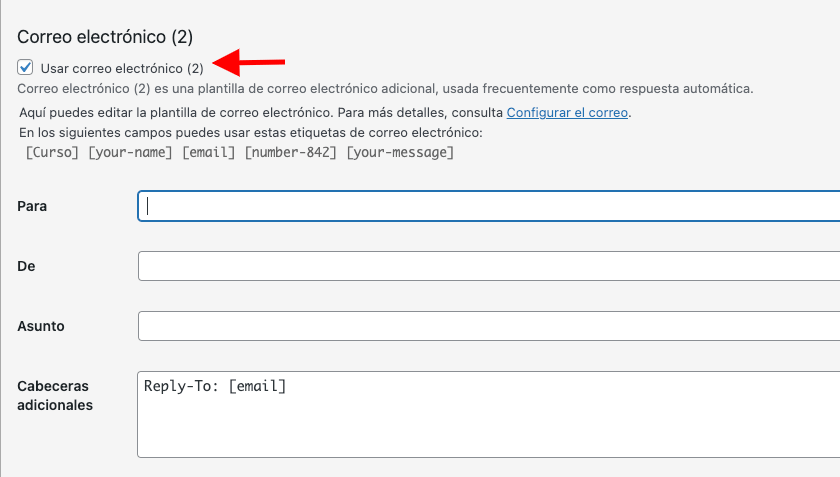Select the [number-842] mail tag
This screenshot has width=840, height=477.
click(290, 153)
